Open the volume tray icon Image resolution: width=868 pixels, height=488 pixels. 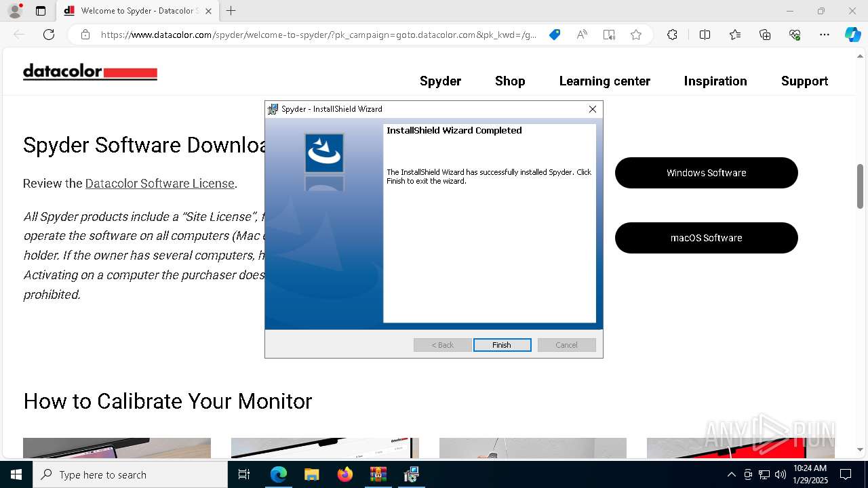780,474
